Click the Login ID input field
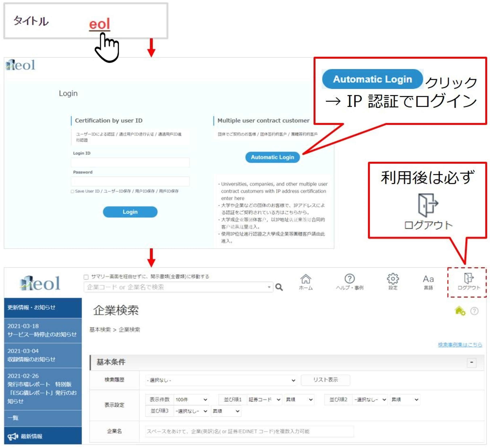 pyautogui.click(x=130, y=162)
